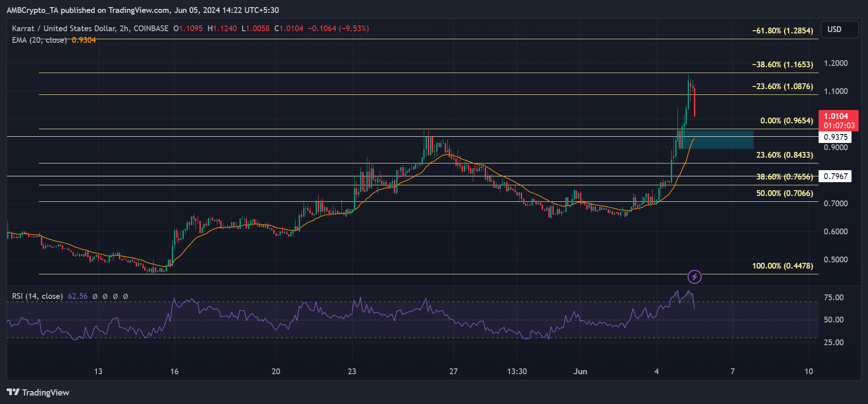868x404 pixels.
Task: Click the RSI value 62.56
Action: [x=77, y=296]
